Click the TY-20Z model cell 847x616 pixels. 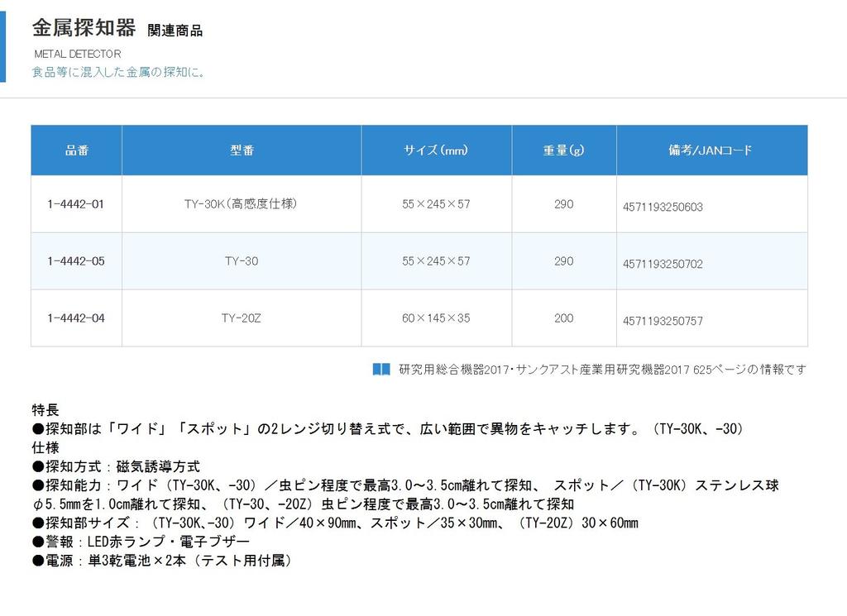241,318
